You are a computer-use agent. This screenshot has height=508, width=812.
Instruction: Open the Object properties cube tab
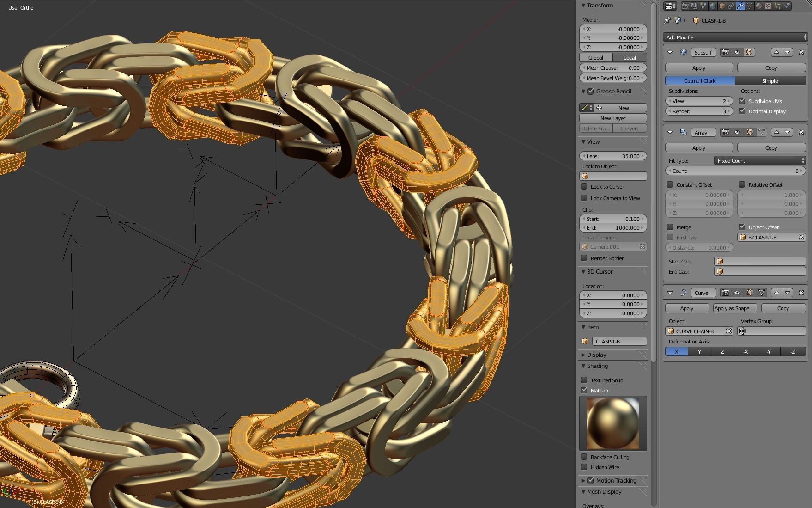[722, 6]
